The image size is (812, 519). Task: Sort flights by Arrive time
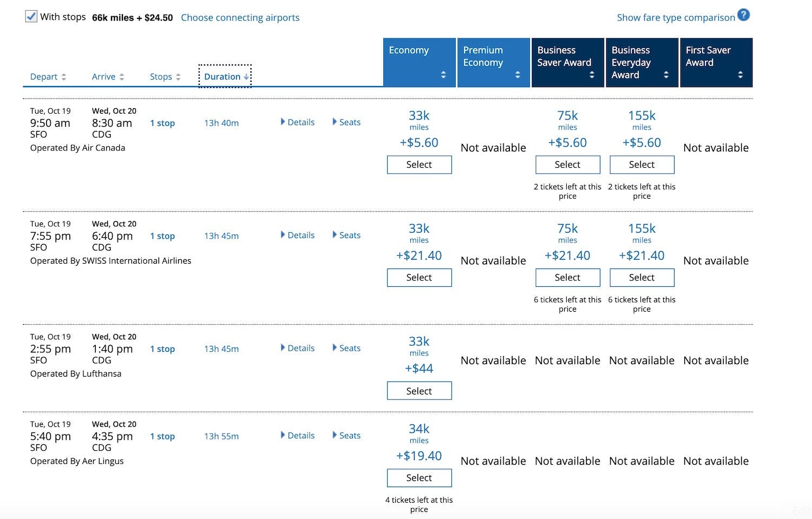tap(107, 76)
